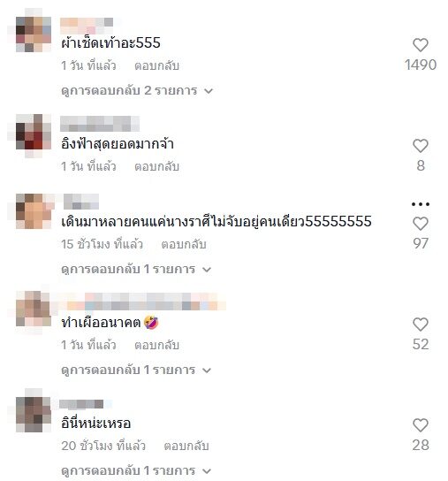Like the comment with 1490 likes
448x481 pixels.
point(420,45)
